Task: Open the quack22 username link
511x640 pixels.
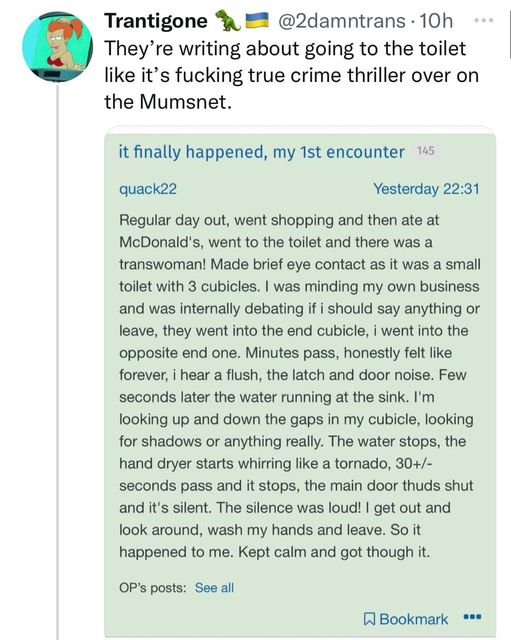Action: pyautogui.click(x=148, y=189)
